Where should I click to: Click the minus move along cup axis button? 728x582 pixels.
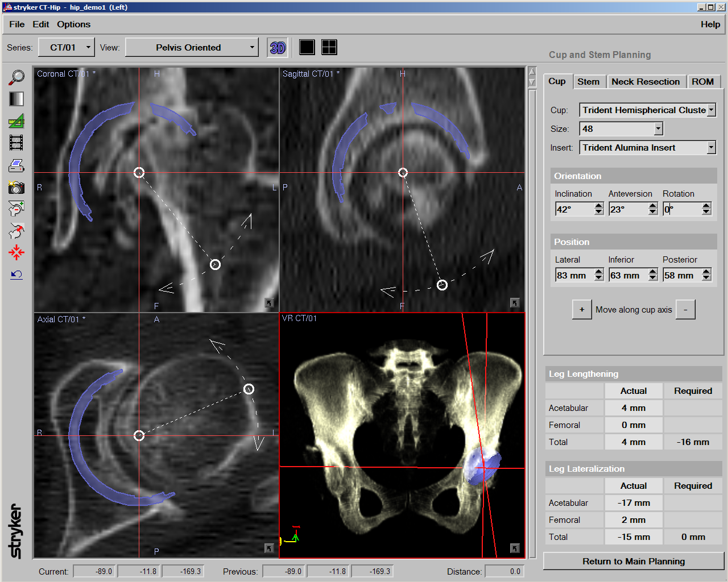tap(685, 310)
